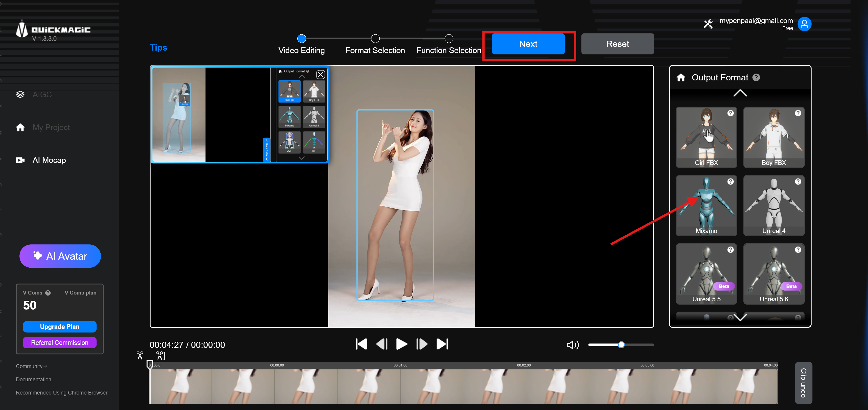Click the help icon on the Mixamo format card

tap(730, 181)
